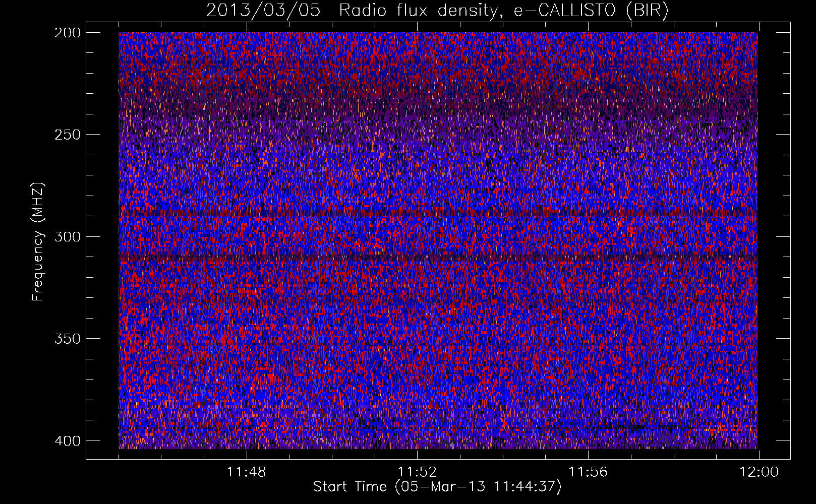816x504 pixels.
Task: Click the 11:48 time tick label
Action: tap(246, 472)
